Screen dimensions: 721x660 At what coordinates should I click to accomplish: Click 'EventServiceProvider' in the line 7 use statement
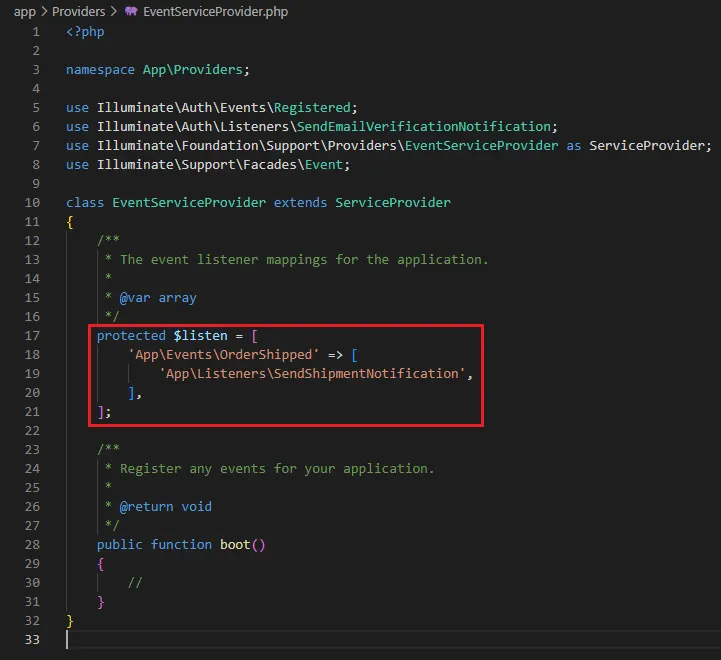[481, 146]
